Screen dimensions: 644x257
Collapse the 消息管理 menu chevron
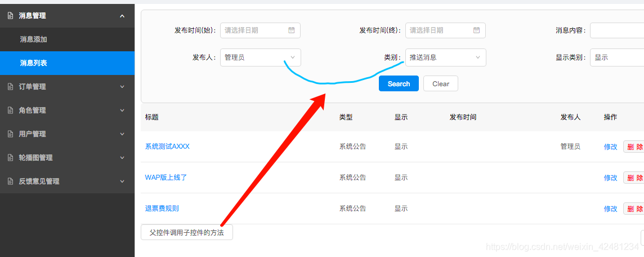pyautogui.click(x=122, y=16)
